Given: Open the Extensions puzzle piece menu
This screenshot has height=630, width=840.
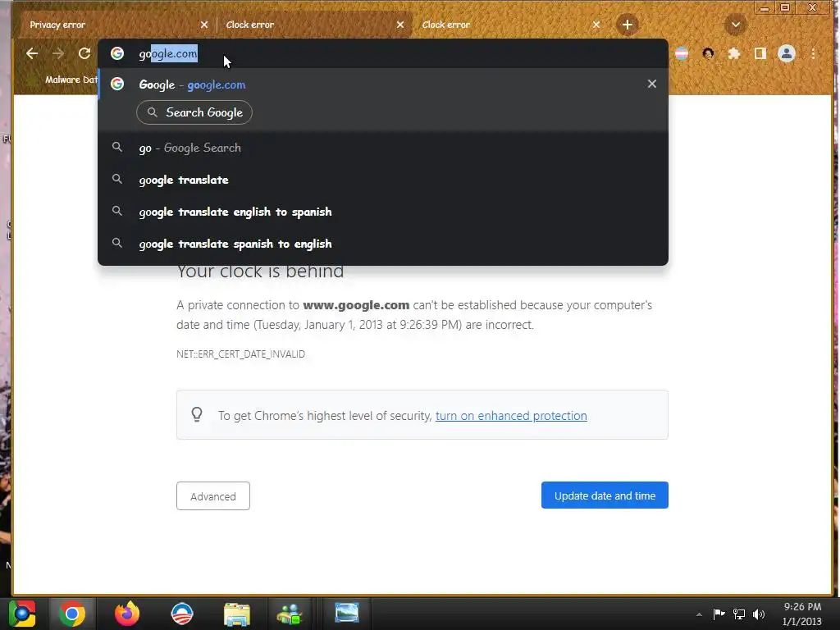Looking at the screenshot, I should pyautogui.click(x=734, y=53).
